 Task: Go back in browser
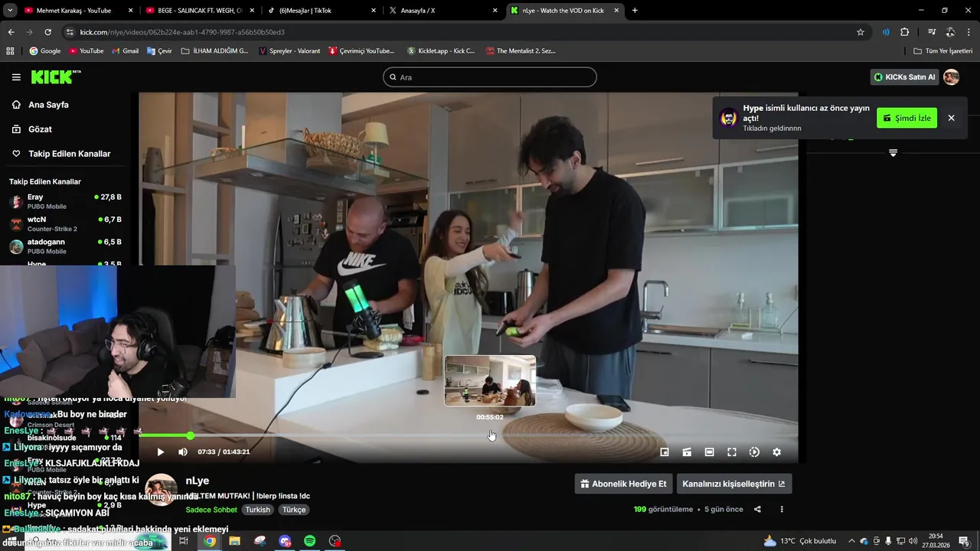(x=11, y=32)
